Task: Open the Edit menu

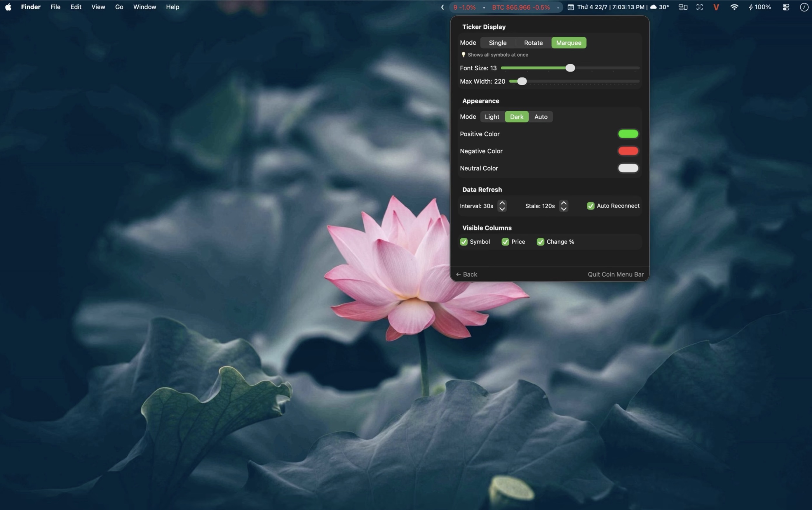Action: point(76,7)
